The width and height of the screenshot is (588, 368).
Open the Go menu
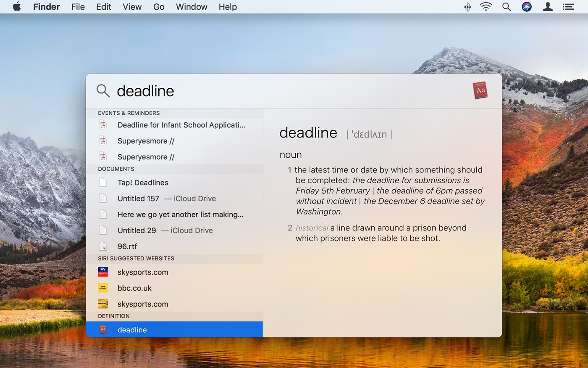coord(159,7)
